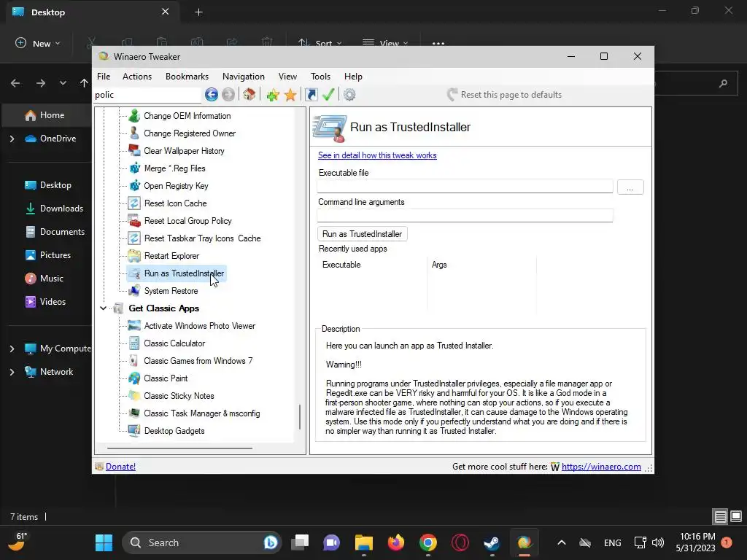The image size is (747, 560).
Task: Click Reset this page to defaults
Action: pos(505,95)
